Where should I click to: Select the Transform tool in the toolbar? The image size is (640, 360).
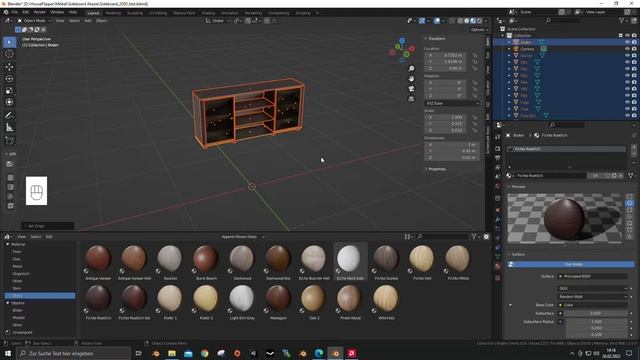pos(9,102)
